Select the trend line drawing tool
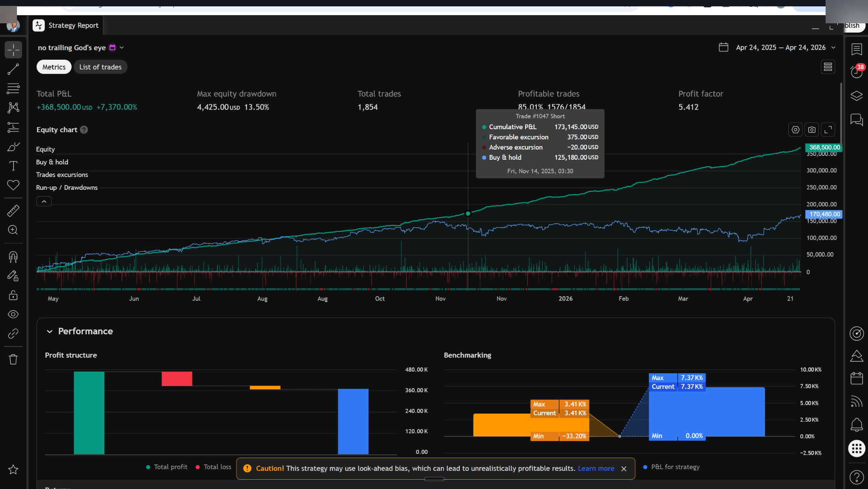The height and width of the screenshot is (489, 868). click(x=13, y=69)
